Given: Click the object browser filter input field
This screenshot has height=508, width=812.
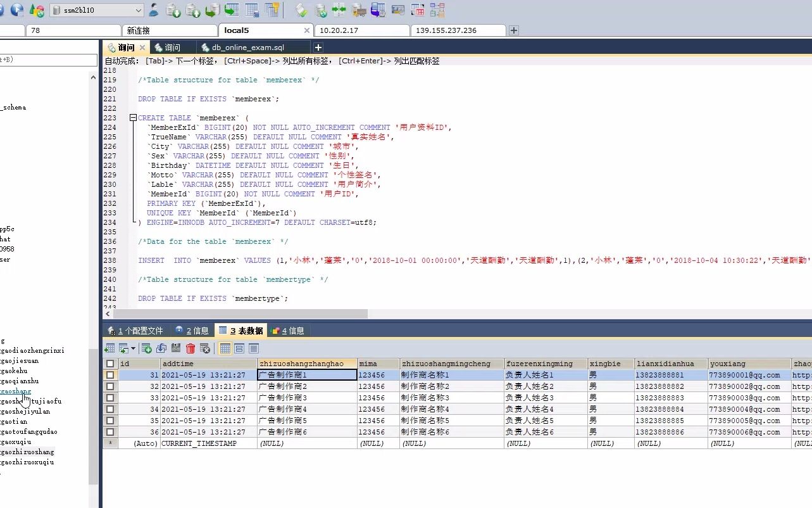Looking at the screenshot, I should [x=48, y=60].
